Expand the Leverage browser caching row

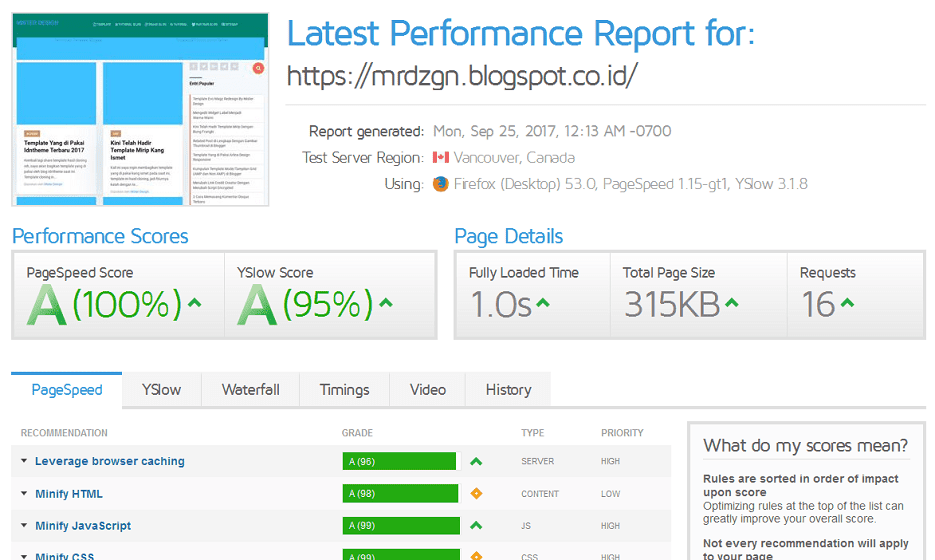24,461
